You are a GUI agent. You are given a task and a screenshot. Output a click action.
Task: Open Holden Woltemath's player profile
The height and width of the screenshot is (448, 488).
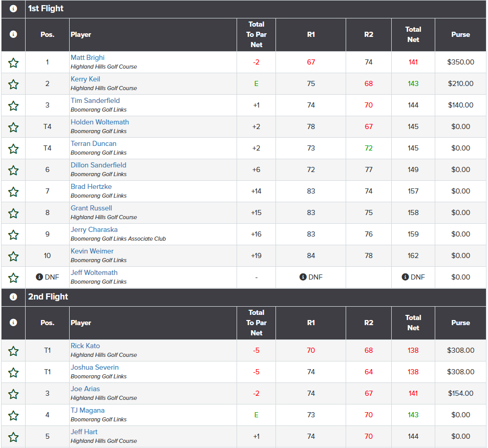pos(99,122)
